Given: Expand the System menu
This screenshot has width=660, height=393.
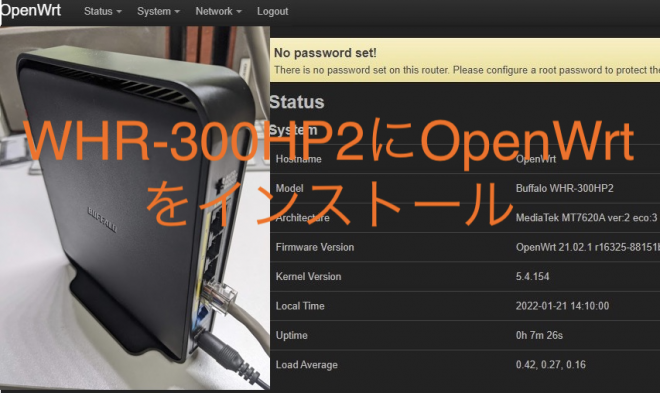Looking at the screenshot, I should pos(158,11).
